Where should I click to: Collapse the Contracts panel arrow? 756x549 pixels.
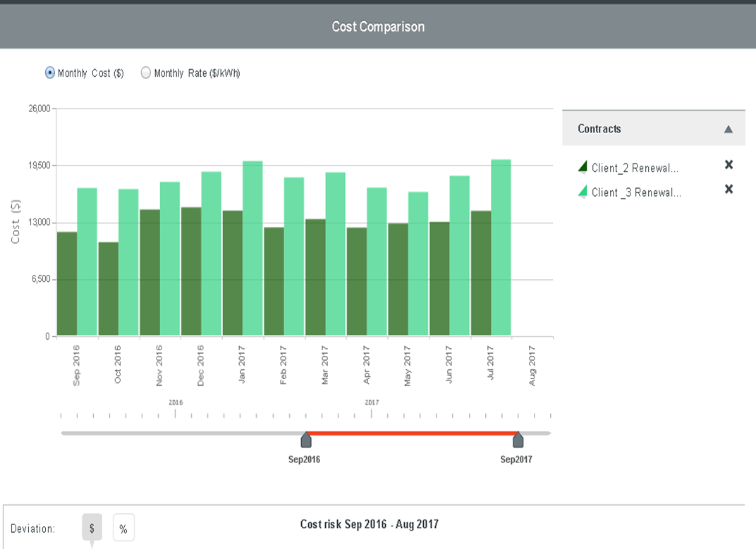728,130
